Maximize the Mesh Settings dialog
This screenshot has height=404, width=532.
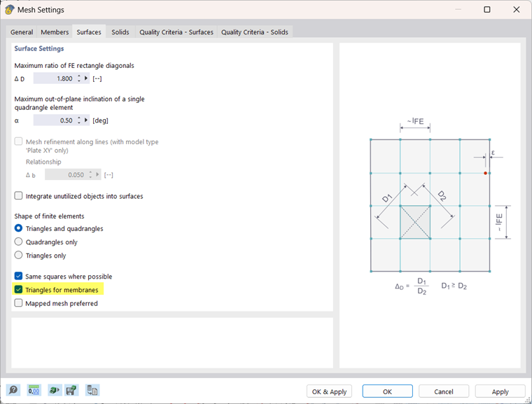[x=487, y=10]
